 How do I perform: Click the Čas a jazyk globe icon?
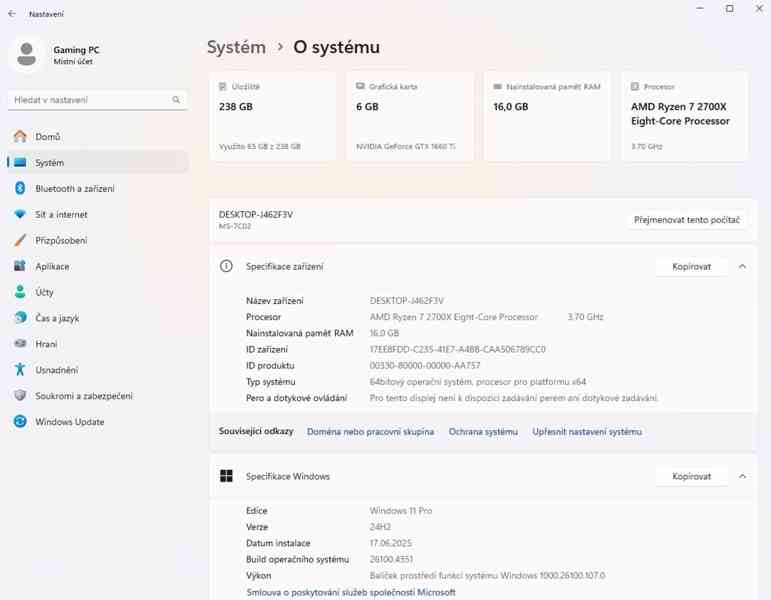click(20, 318)
